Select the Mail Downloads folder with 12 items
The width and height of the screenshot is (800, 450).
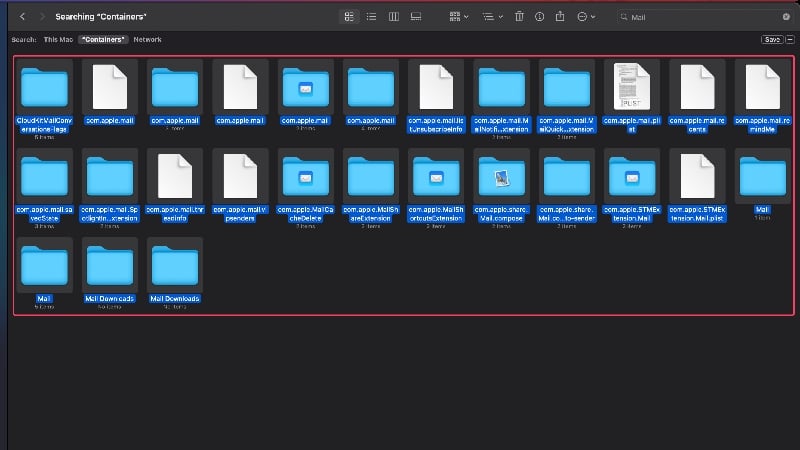pyautogui.click(x=174, y=265)
